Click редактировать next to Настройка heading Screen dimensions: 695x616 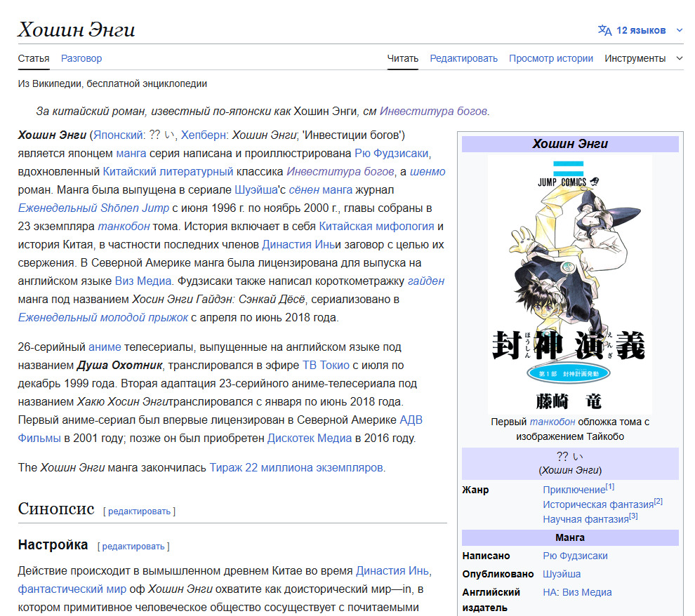pos(133,547)
